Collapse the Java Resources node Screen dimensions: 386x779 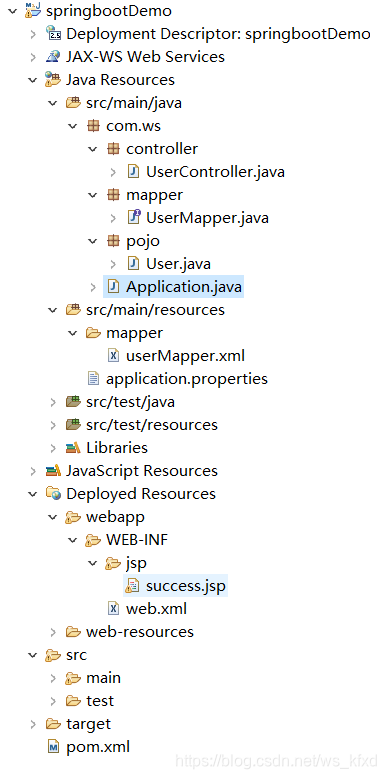point(33,79)
